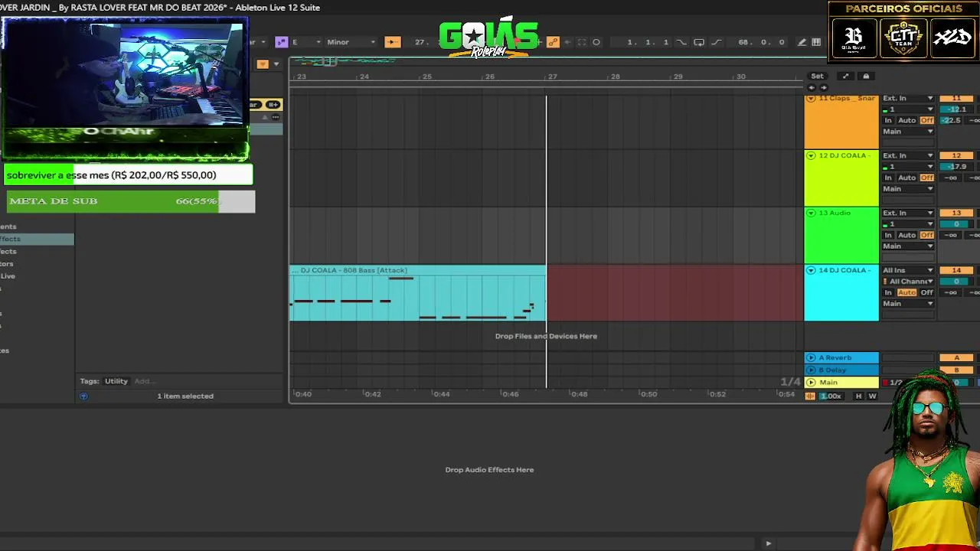Image resolution: width=980 pixels, height=551 pixels.
Task: Set track 11 monitor to Auto
Action: (x=906, y=120)
